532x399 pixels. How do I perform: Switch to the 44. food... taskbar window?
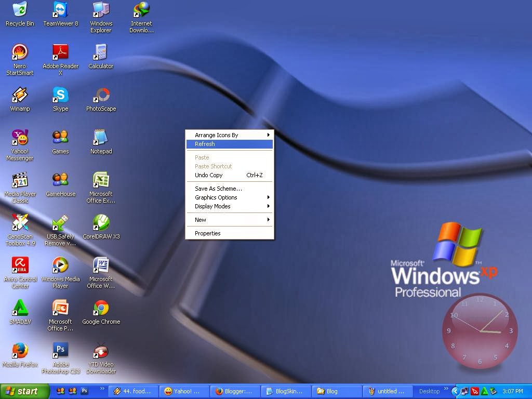[x=134, y=391]
